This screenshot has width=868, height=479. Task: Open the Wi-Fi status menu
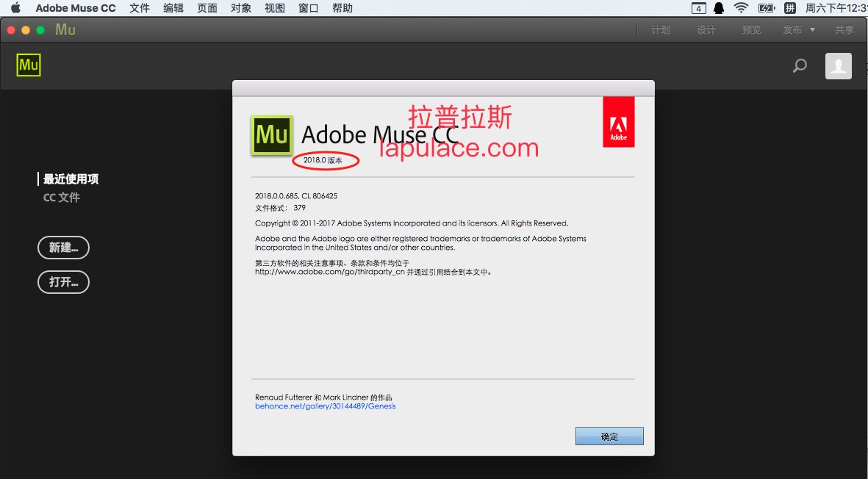click(x=741, y=8)
